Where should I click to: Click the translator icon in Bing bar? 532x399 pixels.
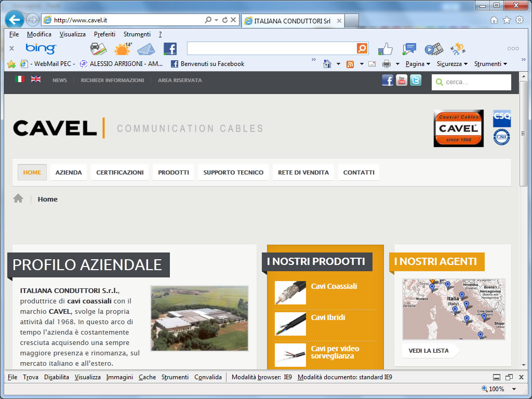coord(458,49)
